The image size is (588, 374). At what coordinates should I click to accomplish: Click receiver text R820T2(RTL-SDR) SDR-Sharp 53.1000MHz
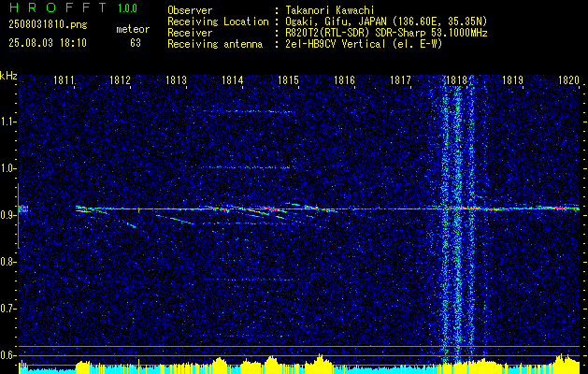(x=386, y=33)
